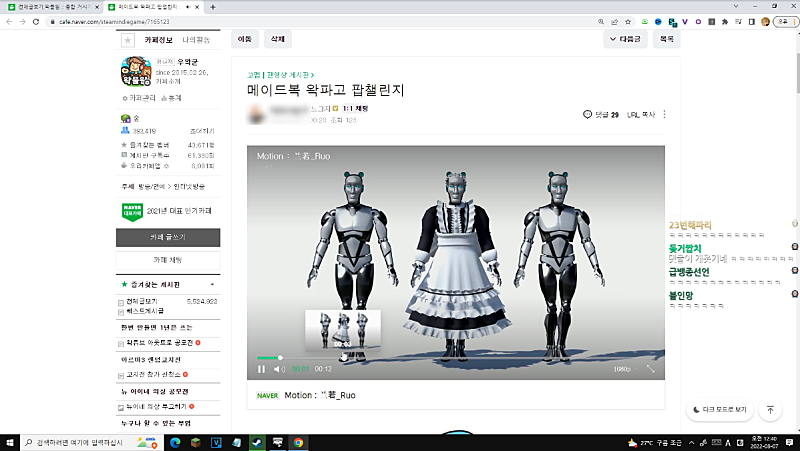Open 카페 채팅
The height and width of the screenshot is (451, 800).
tap(168, 260)
